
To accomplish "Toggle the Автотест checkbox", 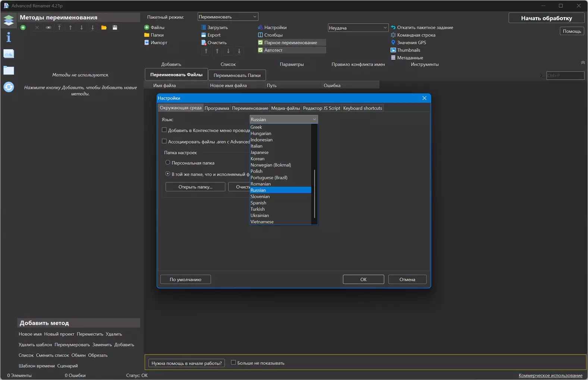I will point(260,50).
